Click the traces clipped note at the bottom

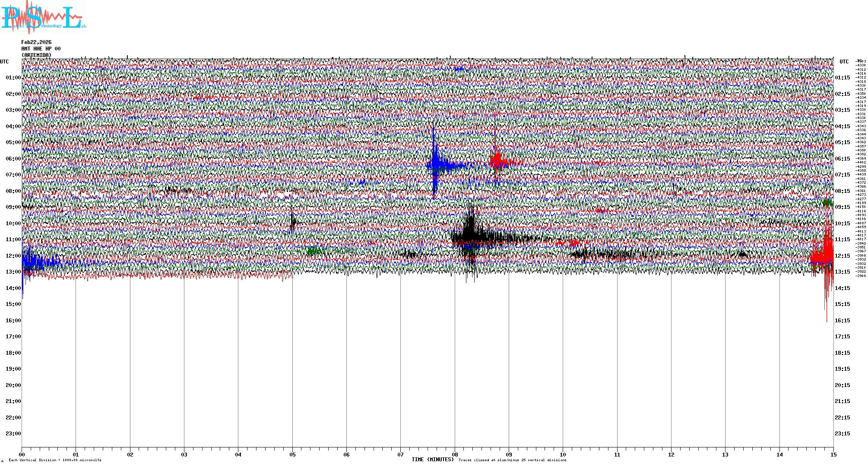[512, 460]
